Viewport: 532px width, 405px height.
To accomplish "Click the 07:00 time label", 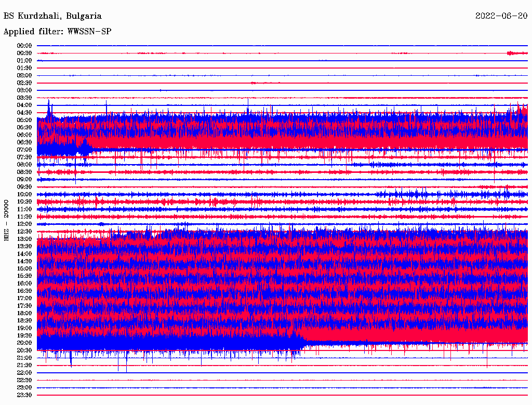I will point(24,150).
